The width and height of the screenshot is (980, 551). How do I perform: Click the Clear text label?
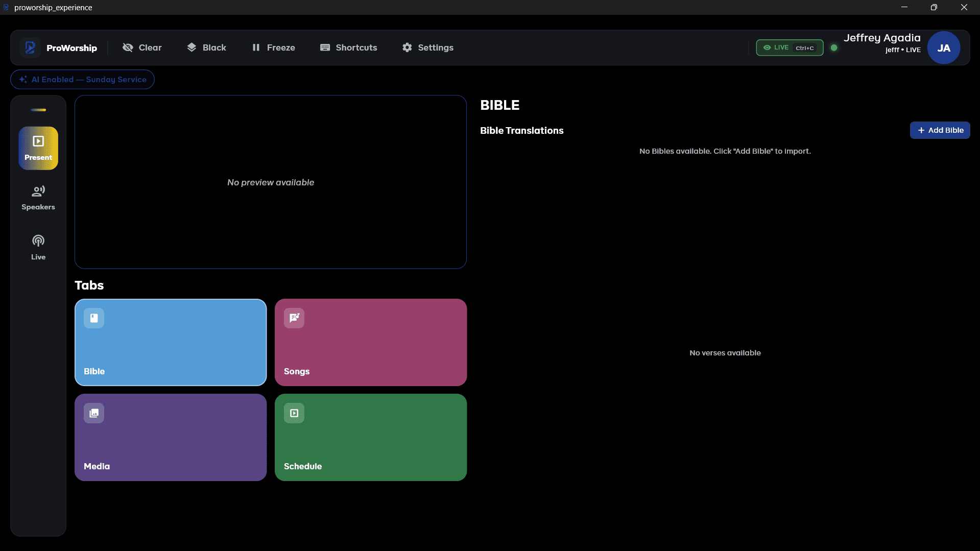point(150,47)
